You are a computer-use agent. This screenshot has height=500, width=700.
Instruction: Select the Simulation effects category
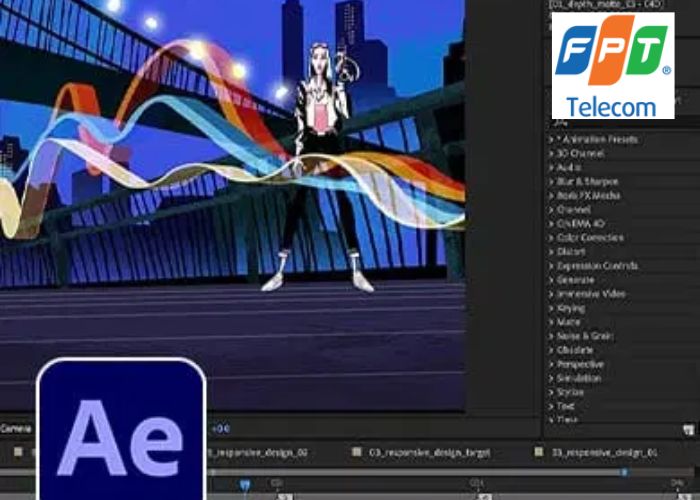click(580, 378)
